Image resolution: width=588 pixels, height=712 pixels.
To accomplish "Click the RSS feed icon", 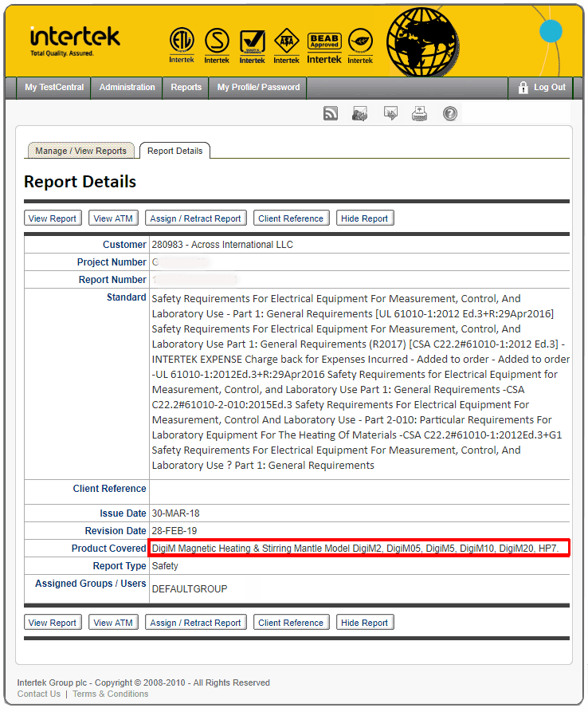I will click(331, 114).
